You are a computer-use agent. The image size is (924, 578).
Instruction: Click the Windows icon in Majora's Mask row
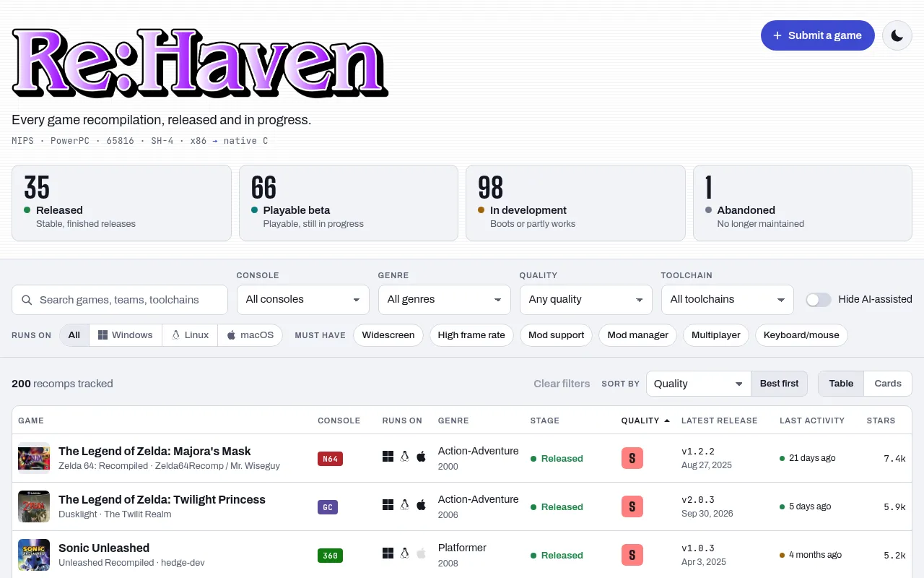[388, 457]
